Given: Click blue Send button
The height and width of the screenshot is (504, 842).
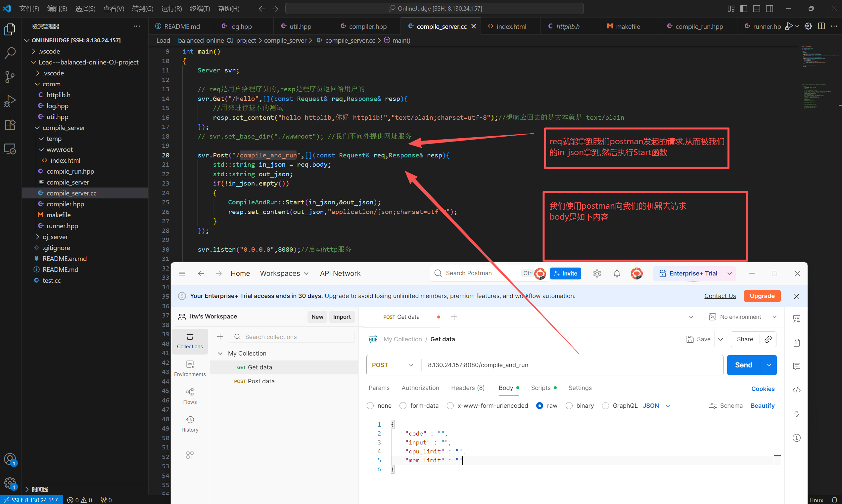Looking at the screenshot, I should [x=743, y=365].
